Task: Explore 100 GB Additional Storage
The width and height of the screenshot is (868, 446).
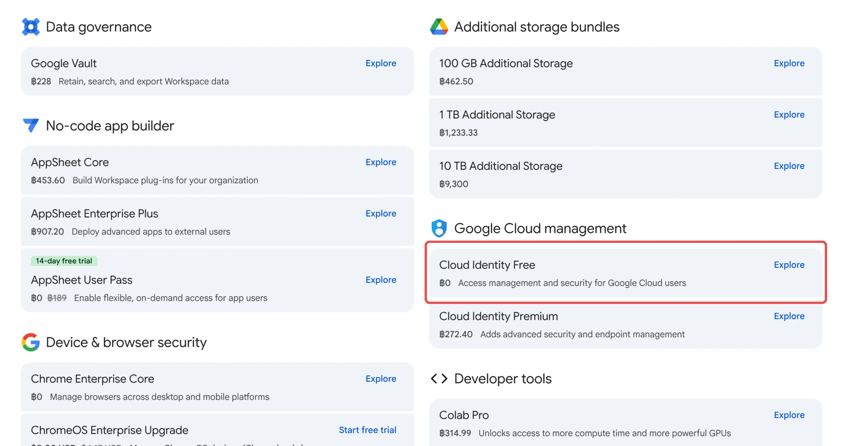Action: [789, 63]
